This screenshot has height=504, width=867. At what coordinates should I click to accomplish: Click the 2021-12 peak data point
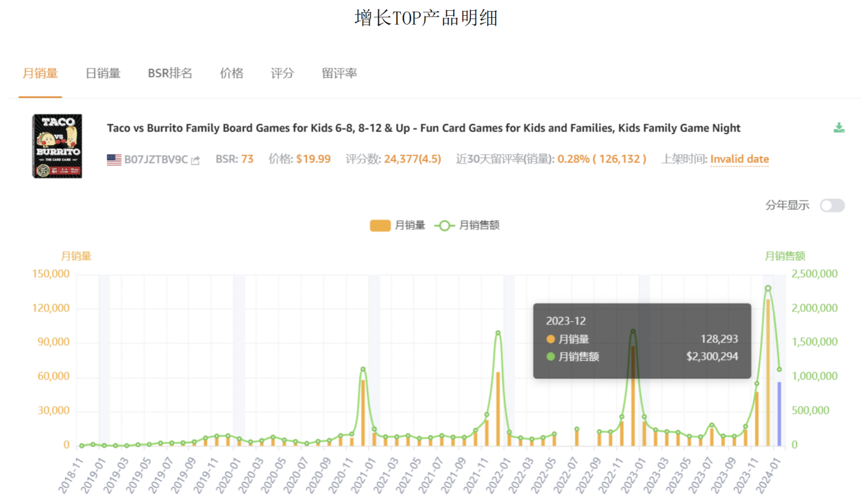pos(498,333)
